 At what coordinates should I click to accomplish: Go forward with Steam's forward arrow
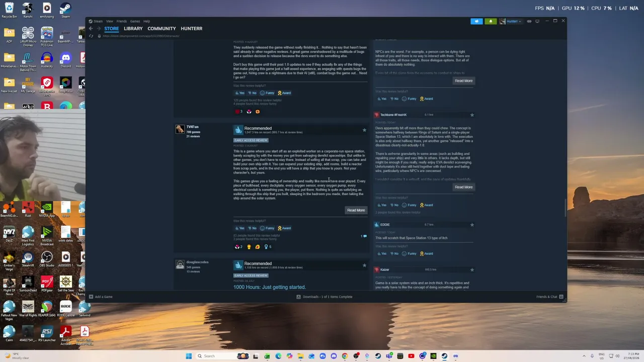(x=99, y=29)
